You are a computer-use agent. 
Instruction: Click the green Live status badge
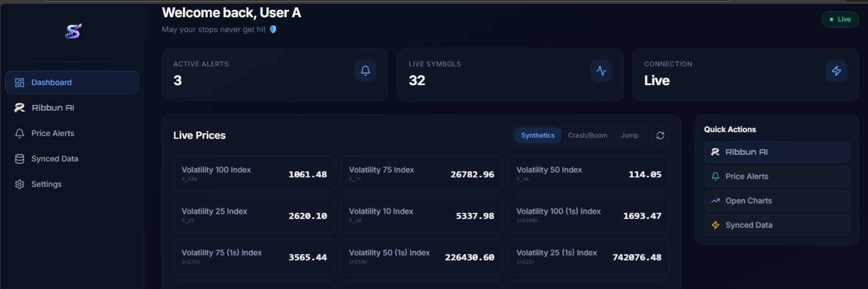(x=840, y=19)
